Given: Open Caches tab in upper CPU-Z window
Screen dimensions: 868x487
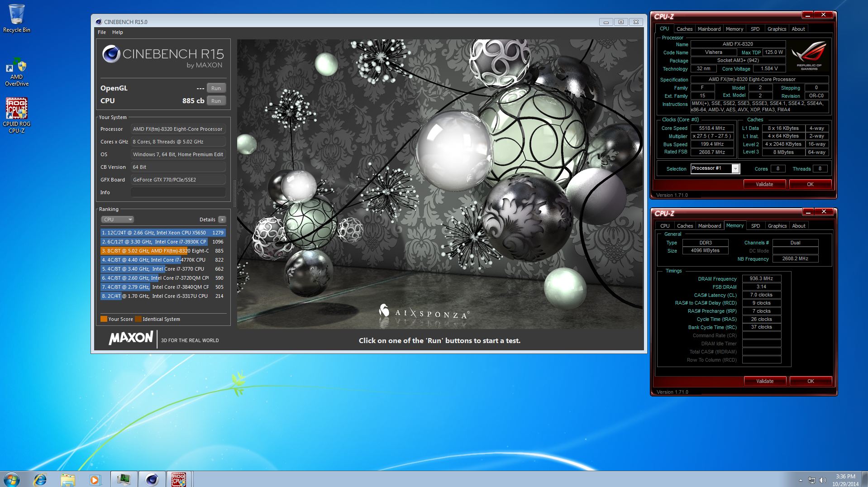Looking at the screenshot, I should [684, 29].
